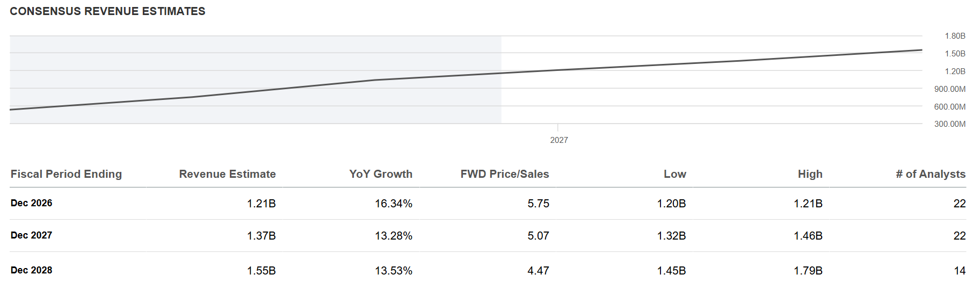The width and height of the screenshot is (980, 289).
Task: Click the Fiscal Period Ending column header
Action: pyautogui.click(x=66, y=174)
